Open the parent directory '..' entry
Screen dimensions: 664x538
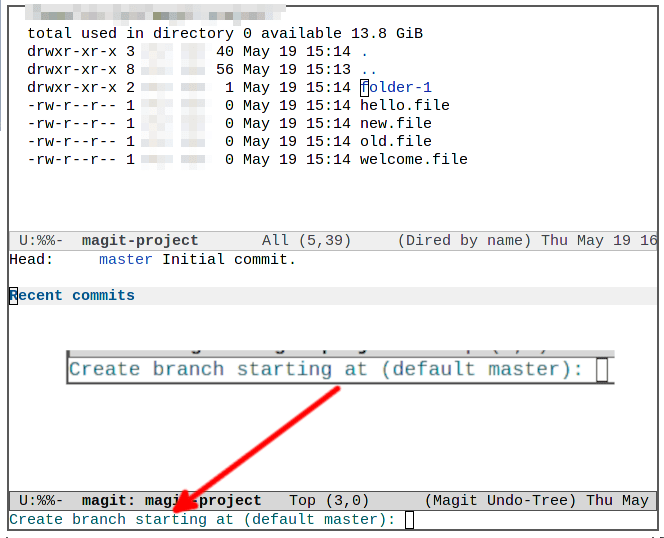click(369, 70)
